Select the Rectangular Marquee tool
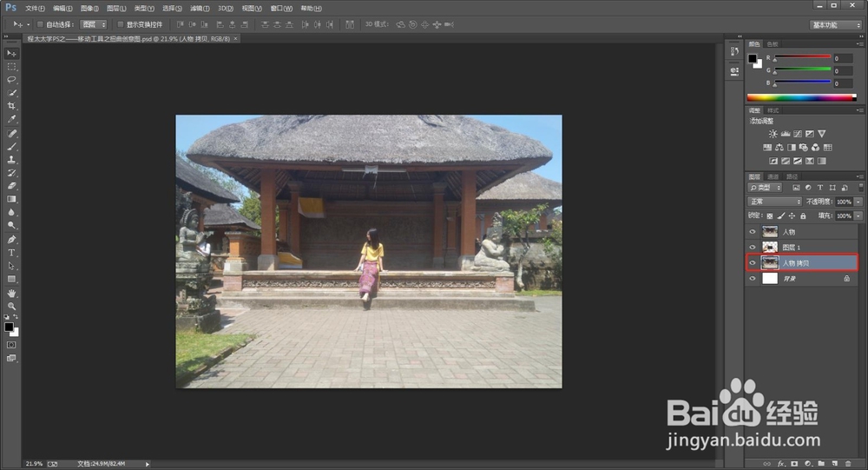868x470 pixels. click(11, 67)
